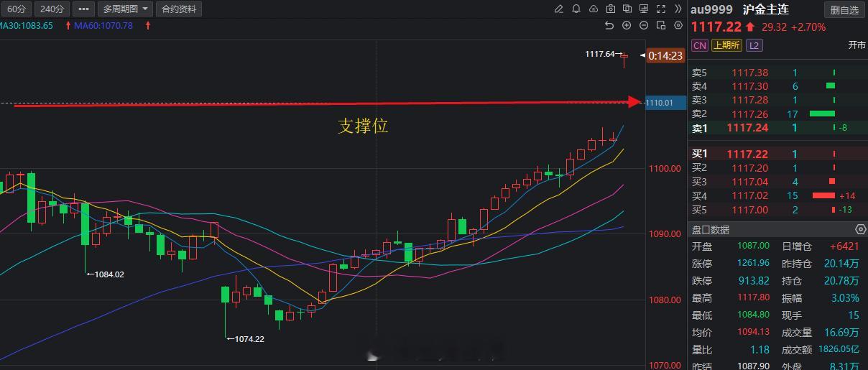Screen dimensions: 868x370
Task: Select the pencil drawing tool
Action: tap(559, 9)
